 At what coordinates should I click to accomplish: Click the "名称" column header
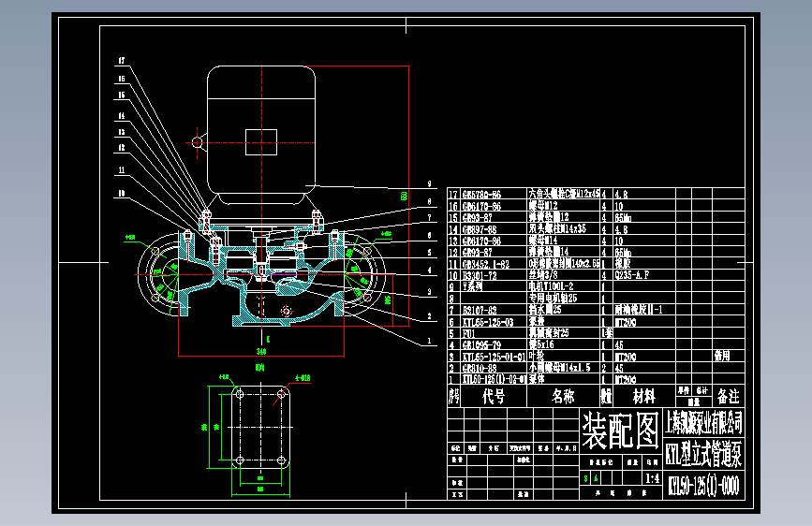click(563, 397)
